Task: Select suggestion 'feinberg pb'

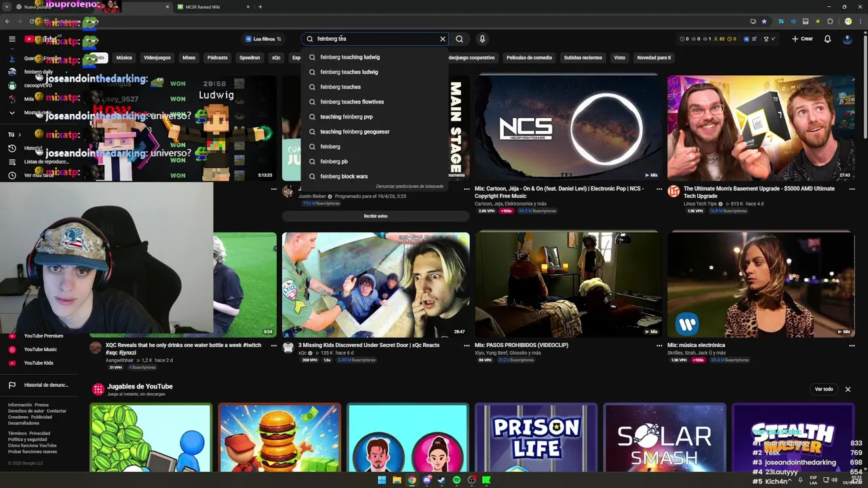Action: (x=374, y=161)
